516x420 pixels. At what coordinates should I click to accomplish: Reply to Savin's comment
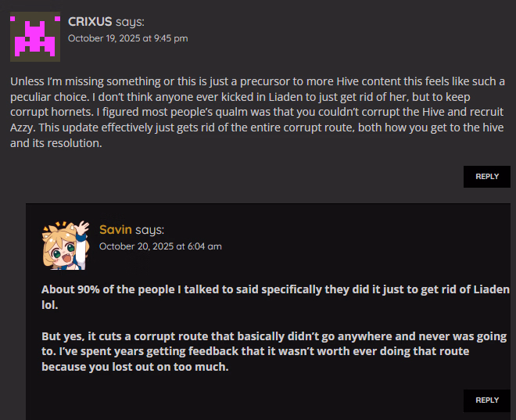[486, 400]
